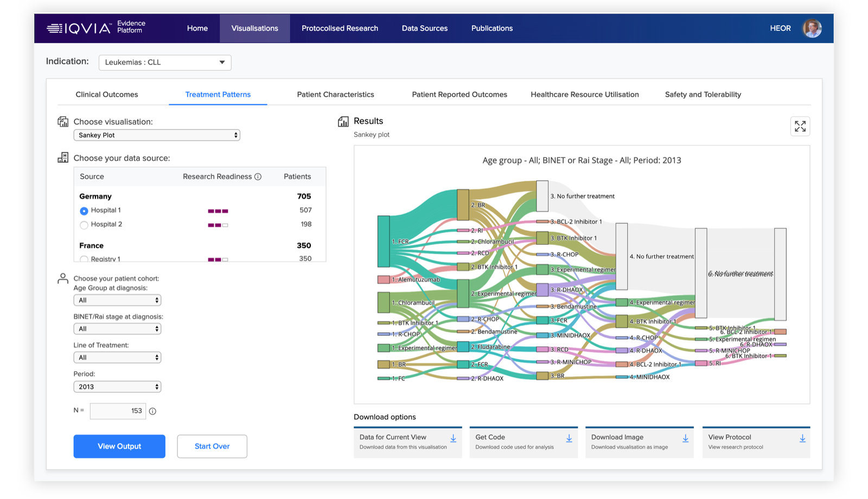868x499 pixels.
Task: Switch to the Clinical Outcomes tab
Action: click(x=107, y=94)
